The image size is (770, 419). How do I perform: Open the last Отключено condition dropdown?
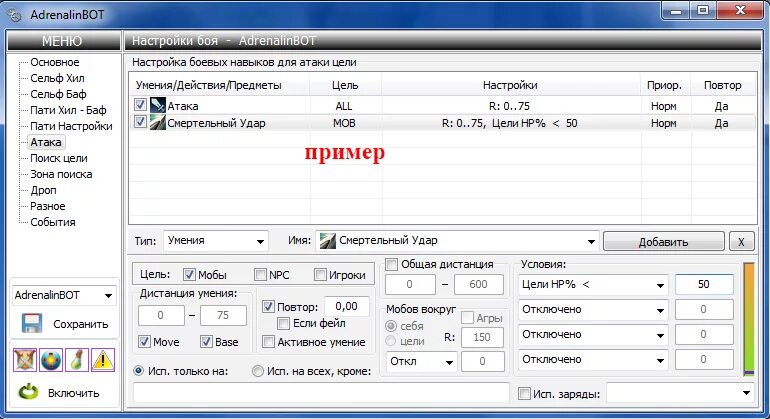(x=593, y=360)
